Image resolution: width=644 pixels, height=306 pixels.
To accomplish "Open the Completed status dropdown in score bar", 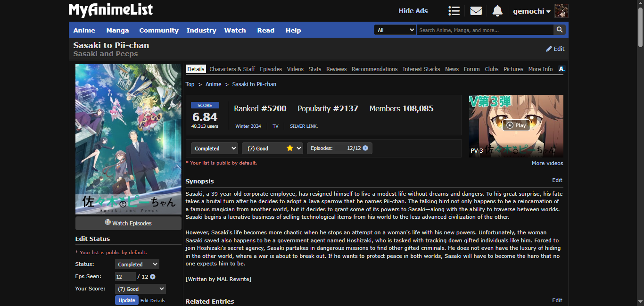I will 215,148.
